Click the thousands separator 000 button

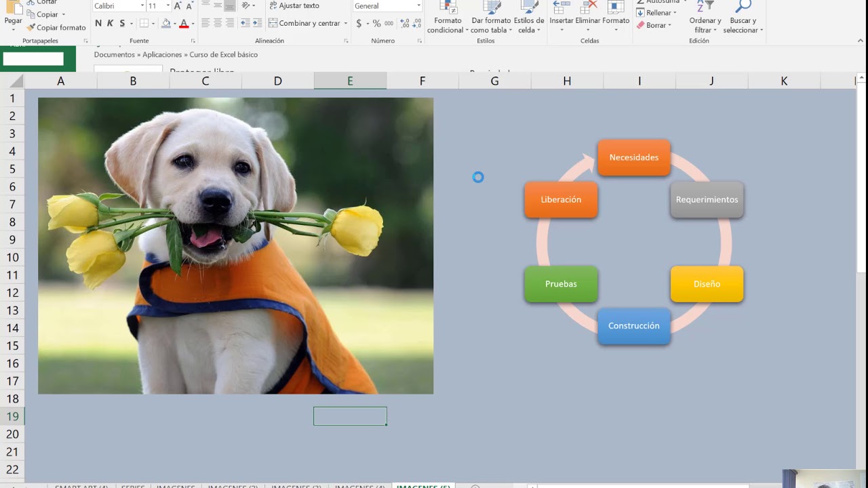[389, 23]
